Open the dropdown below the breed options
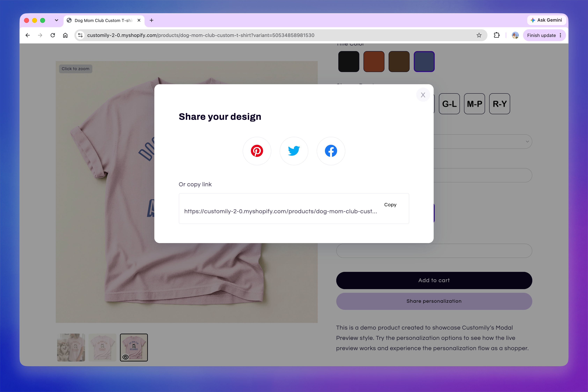The height and width of the screenshot is (392, 588). 483,141
